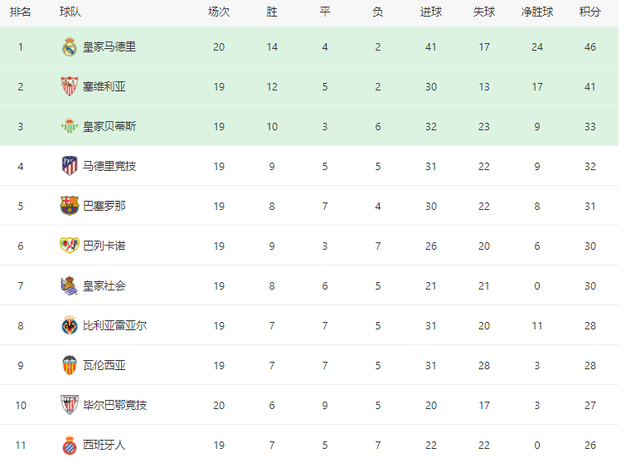Click the 排名 column header
640x463 pixels.
[20, 12]
